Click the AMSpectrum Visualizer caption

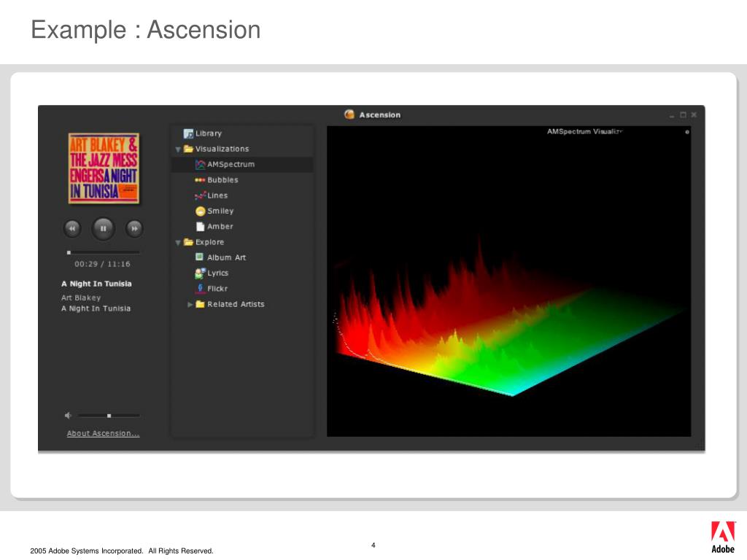pyautogui.click(x=584, y=131)
